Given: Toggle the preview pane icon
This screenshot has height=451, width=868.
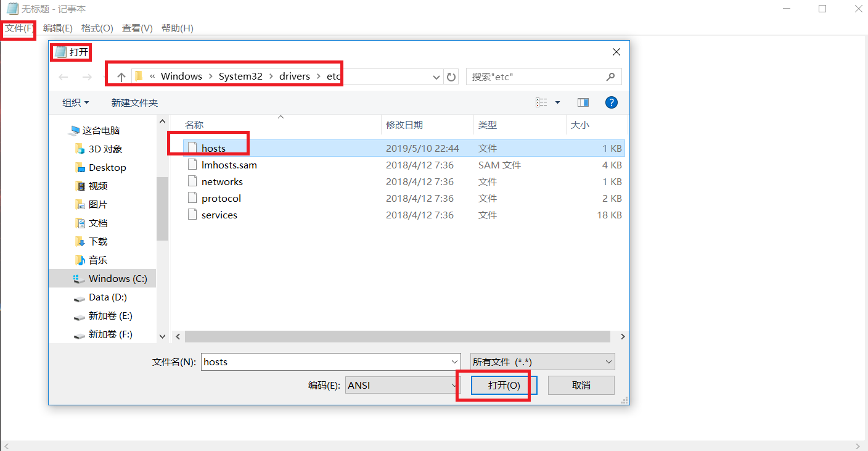Looking at the screenshot, I should click(x=583, y=102).
